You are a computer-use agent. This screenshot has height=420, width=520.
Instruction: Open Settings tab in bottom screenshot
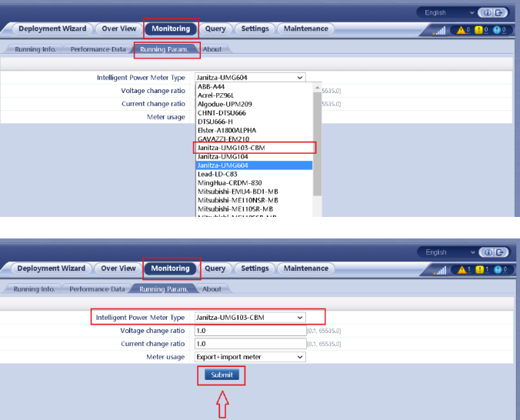point(255,268)
